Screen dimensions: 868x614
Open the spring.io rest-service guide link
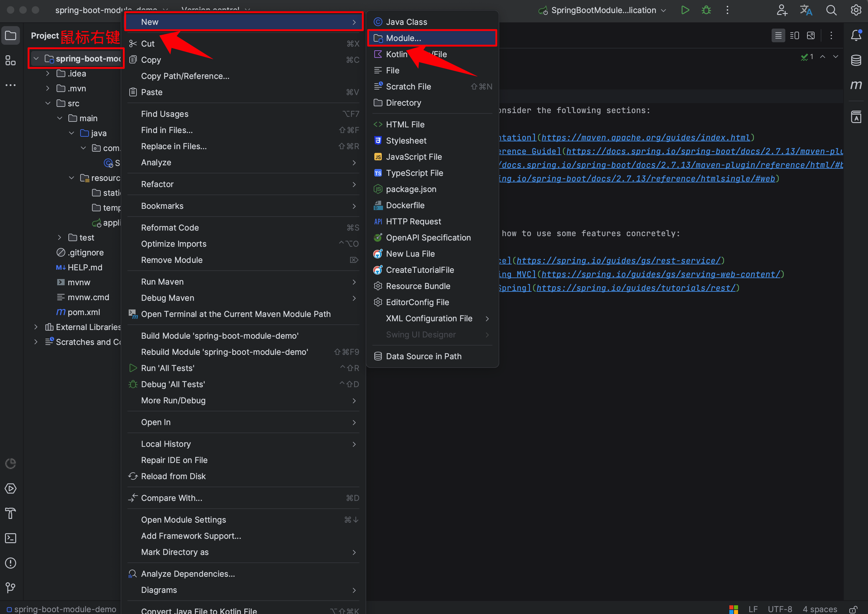[618, 261]
